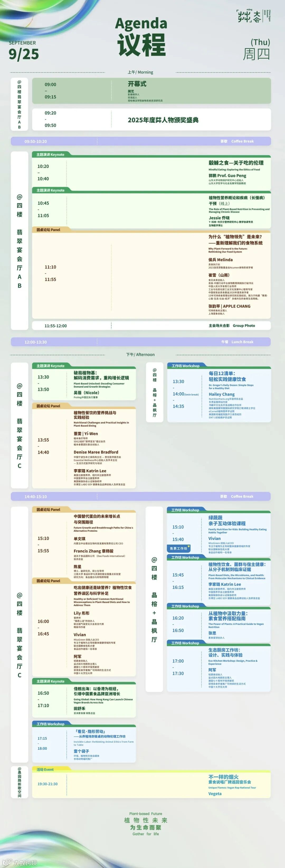Click panelist '单文琪'
285x868 pixels.
[79, 539]
